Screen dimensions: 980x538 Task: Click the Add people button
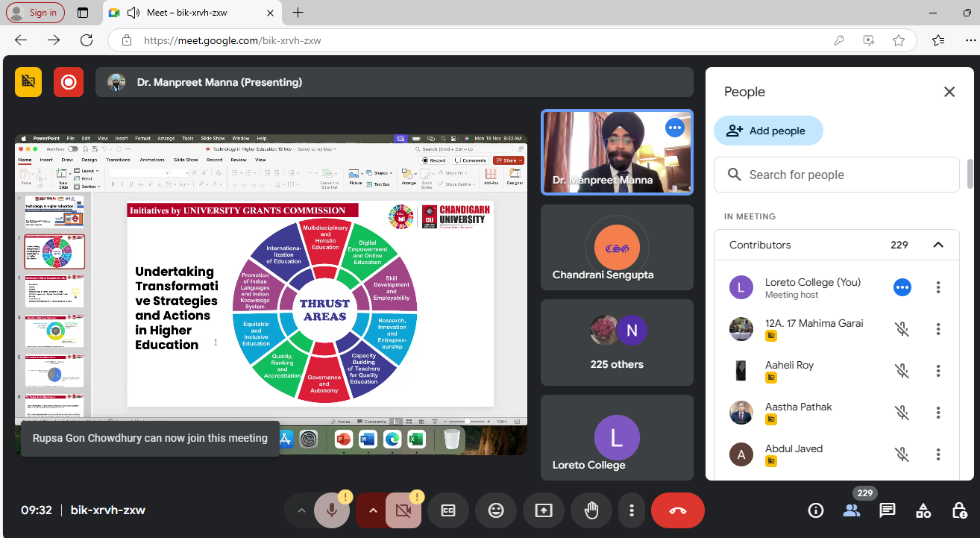[x=768, y=131]
